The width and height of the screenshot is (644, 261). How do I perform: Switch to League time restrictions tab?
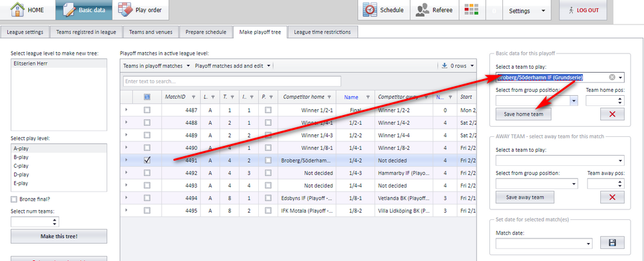click(323, 32)
